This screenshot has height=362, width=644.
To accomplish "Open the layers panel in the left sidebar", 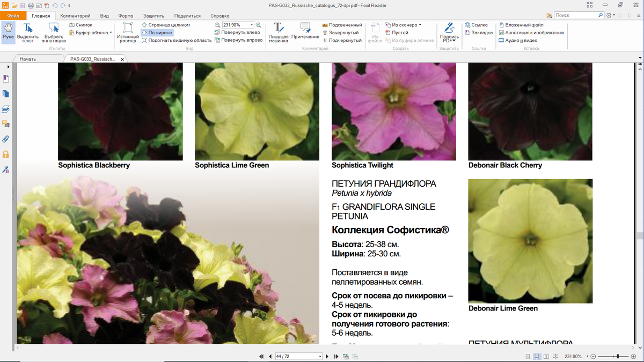I will click(x=6, y=109).
